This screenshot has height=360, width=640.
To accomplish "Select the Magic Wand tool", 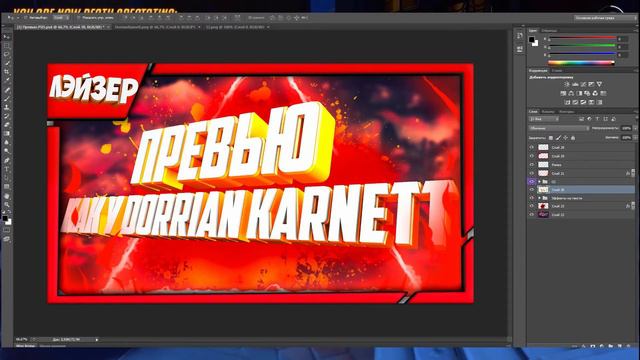I will tap(7, 63).
